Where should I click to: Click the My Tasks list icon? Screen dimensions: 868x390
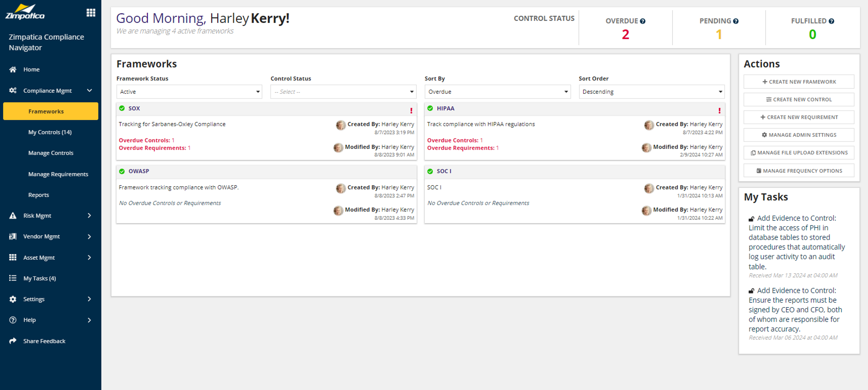(13, 278)
